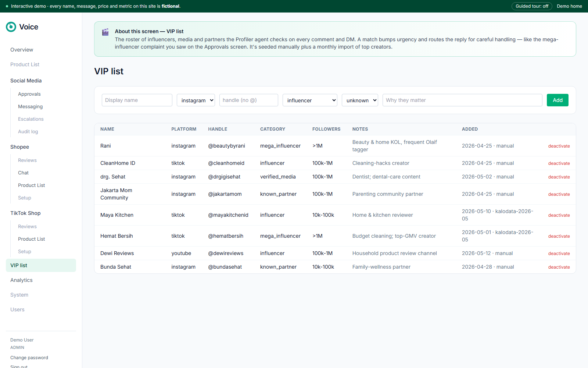
Task: Click the handle input field
Action: [x=249, y=100]
